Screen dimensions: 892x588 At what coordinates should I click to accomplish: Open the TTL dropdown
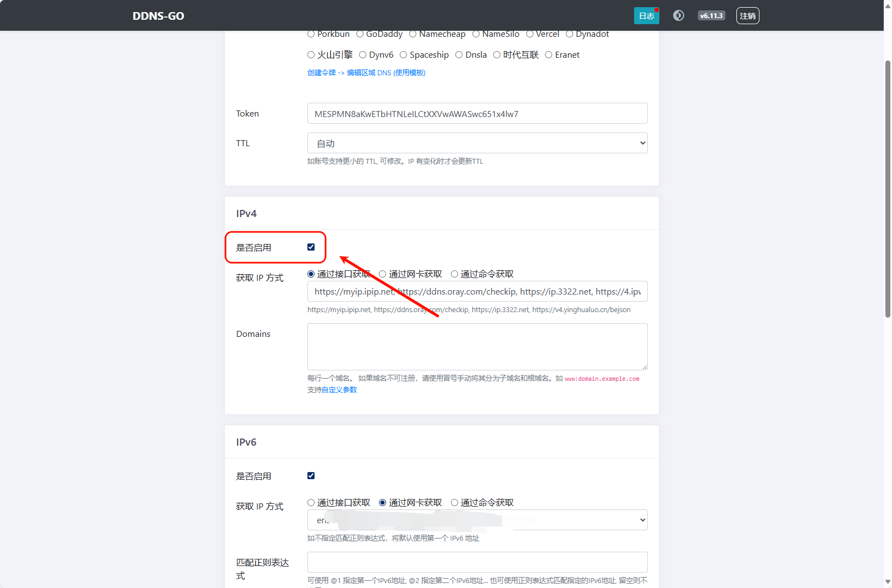(477, 143)
